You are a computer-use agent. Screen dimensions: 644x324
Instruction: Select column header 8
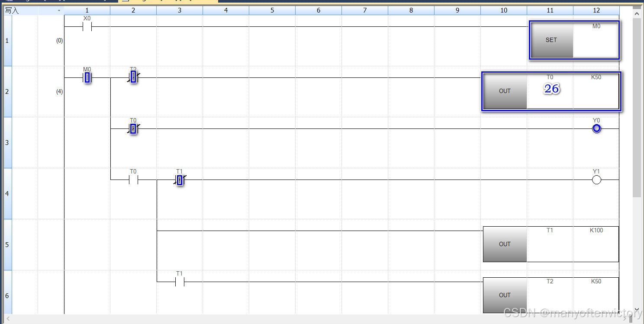coord(411,10)
